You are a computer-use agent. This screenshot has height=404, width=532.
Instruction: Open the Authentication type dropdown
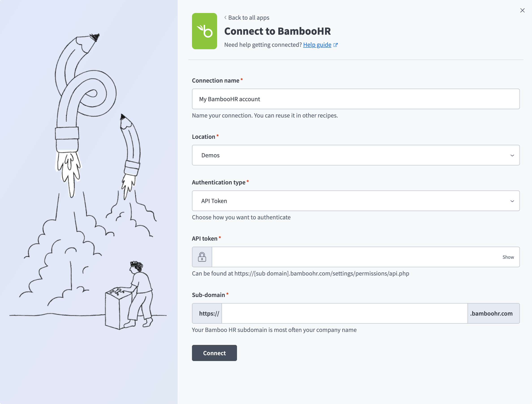[x=356, y=201]
